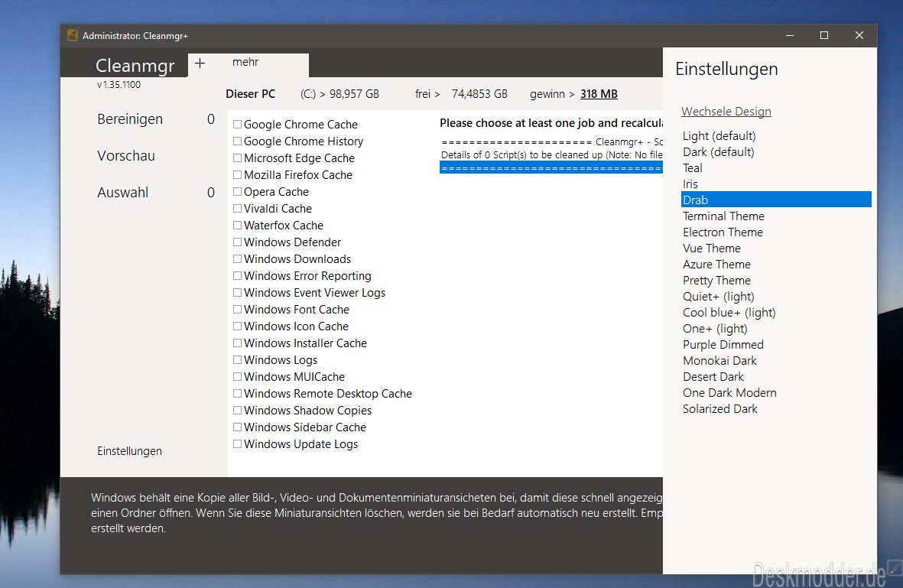Open Einstellungen in the left sidebar
Viewport: 903px width, 588px height.
(x=129, y=451)
